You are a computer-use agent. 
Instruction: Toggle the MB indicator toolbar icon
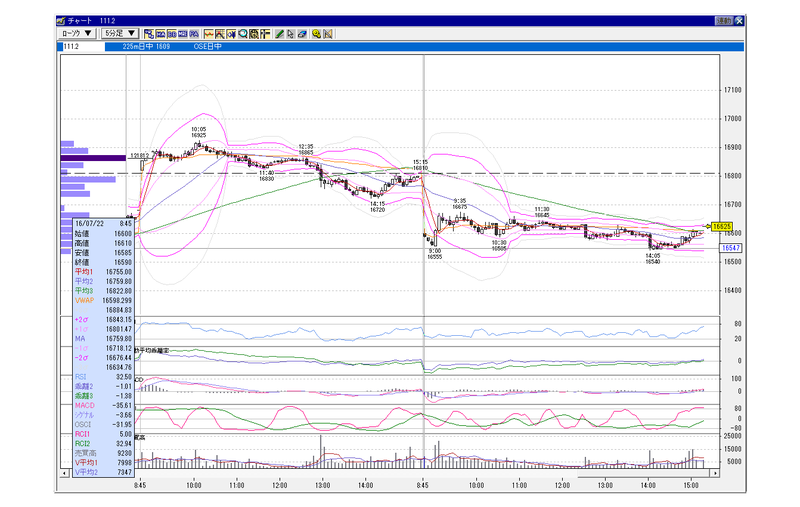[183, 34]
